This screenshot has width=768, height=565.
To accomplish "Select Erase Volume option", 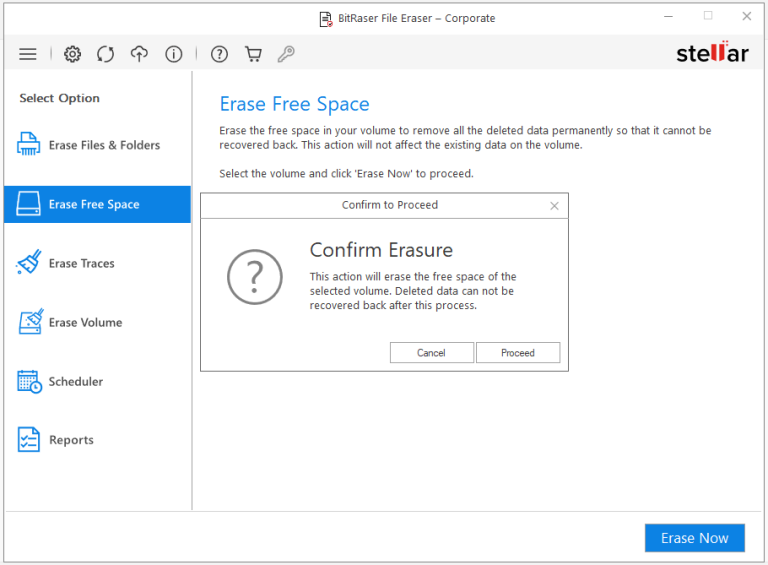I will 97,322.
